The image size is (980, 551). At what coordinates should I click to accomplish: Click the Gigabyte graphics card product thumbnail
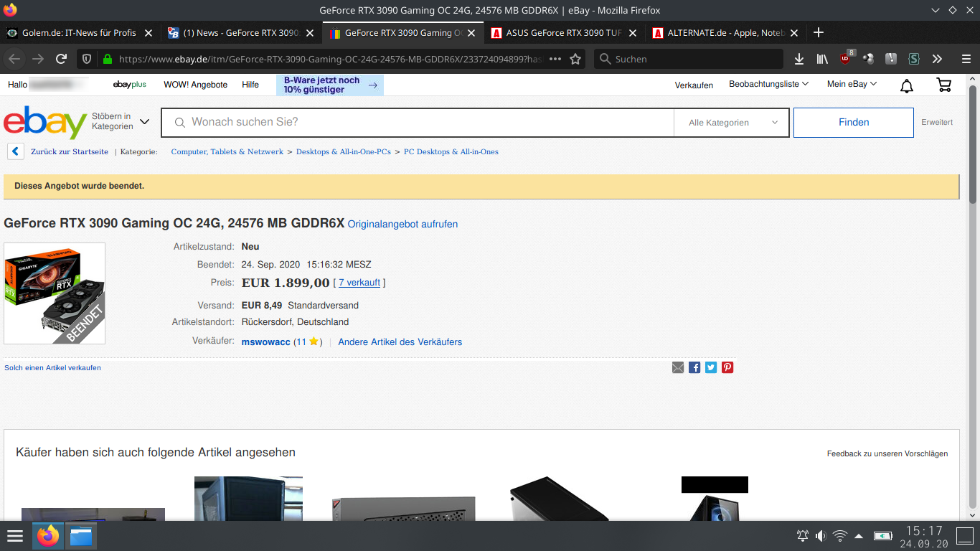point(54,293)
